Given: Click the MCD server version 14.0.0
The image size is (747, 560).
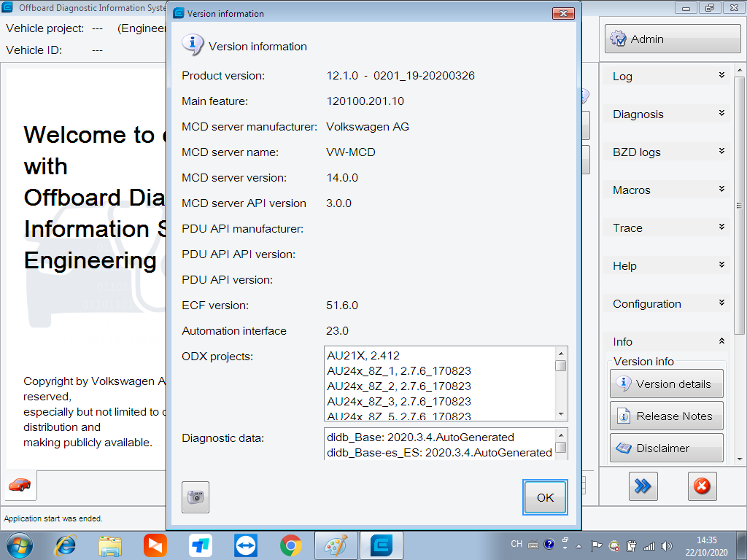Looking at the screenshot, I should (x=342, y=178).
